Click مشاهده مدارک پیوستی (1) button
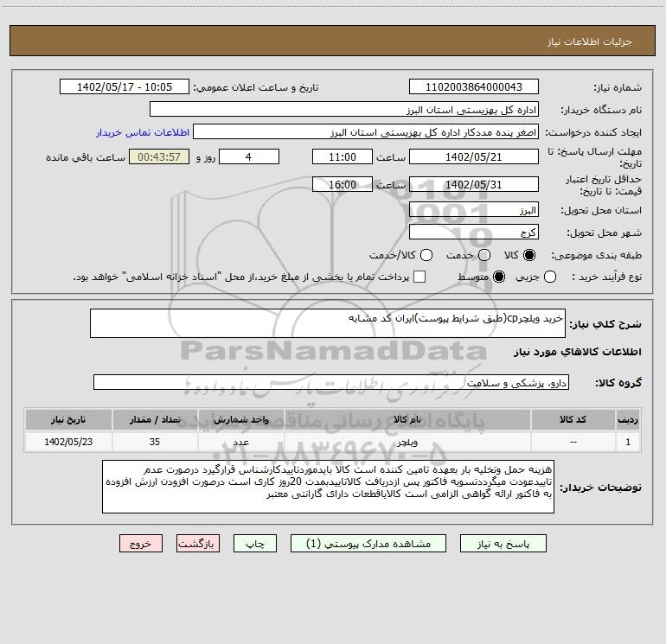666x644 pixels. coord(368,544)
